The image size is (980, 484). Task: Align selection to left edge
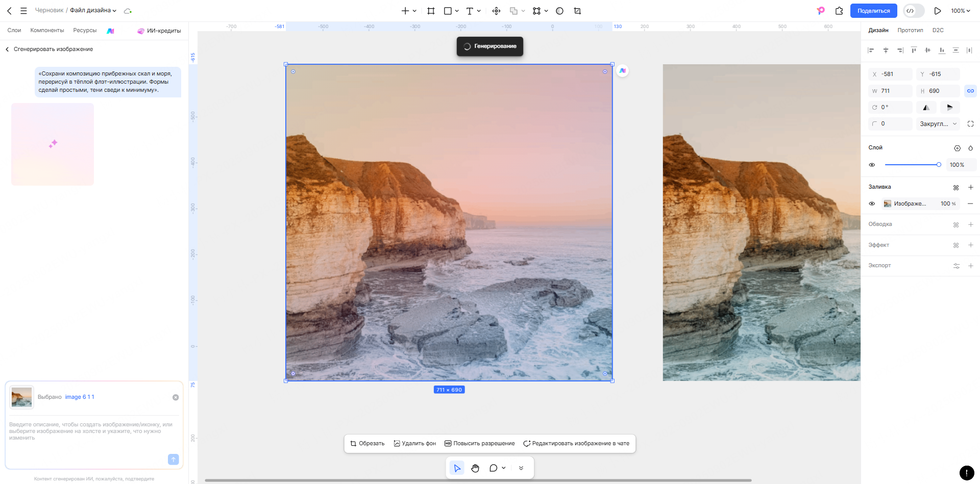click(871, 50)
